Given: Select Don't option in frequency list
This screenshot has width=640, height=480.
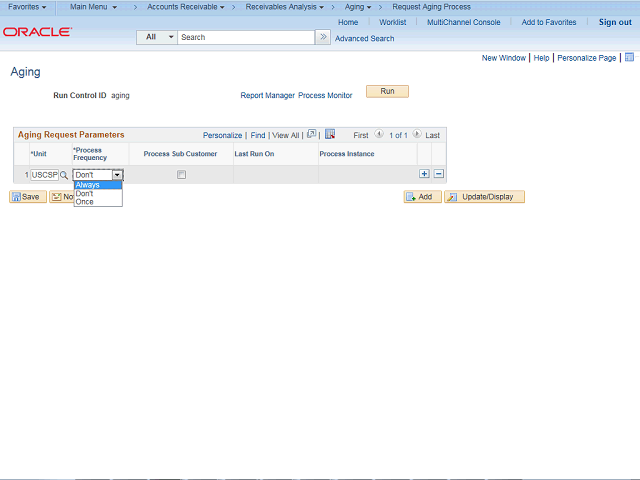Looking at the screenshot, I should pyautogui.click(x=98, y=193).
